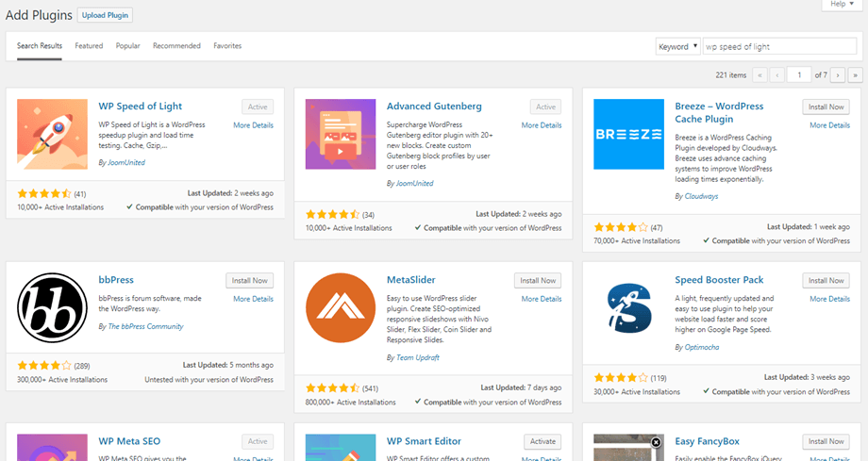The height and width of the screenshot is (461, 868).
Task: Go to the next results page
Action: point(838,74)
